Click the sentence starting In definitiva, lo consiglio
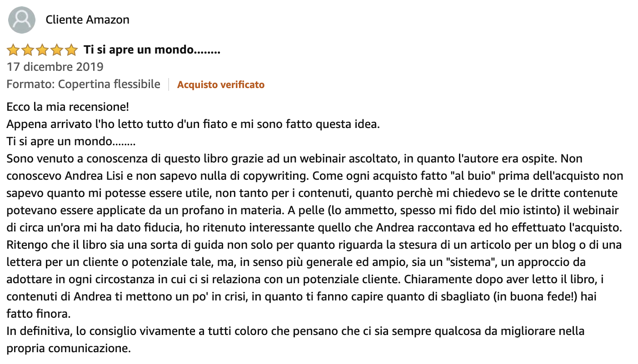 tap(295, 331)
